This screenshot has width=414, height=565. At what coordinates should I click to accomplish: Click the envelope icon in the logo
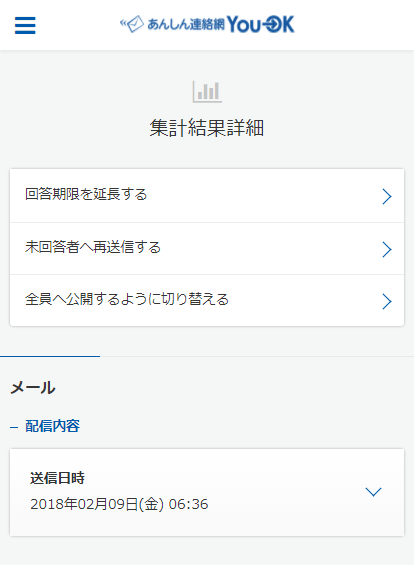[x=132, y=24]
